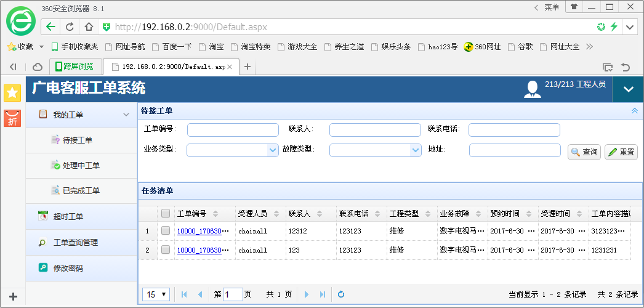644x308 pixels.
Task: Open the yellow star favorites sidebar icon
Action: pos(12,93)
